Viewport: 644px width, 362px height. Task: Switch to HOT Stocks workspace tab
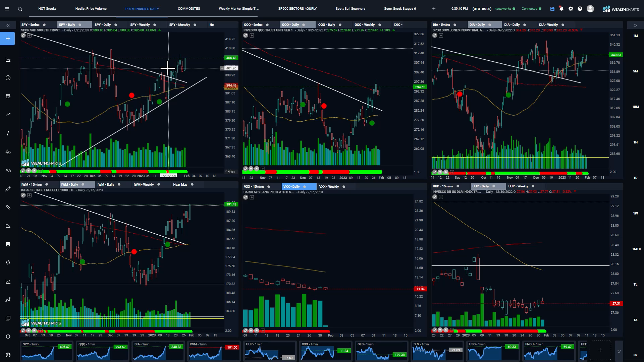(x=47, y=9)
